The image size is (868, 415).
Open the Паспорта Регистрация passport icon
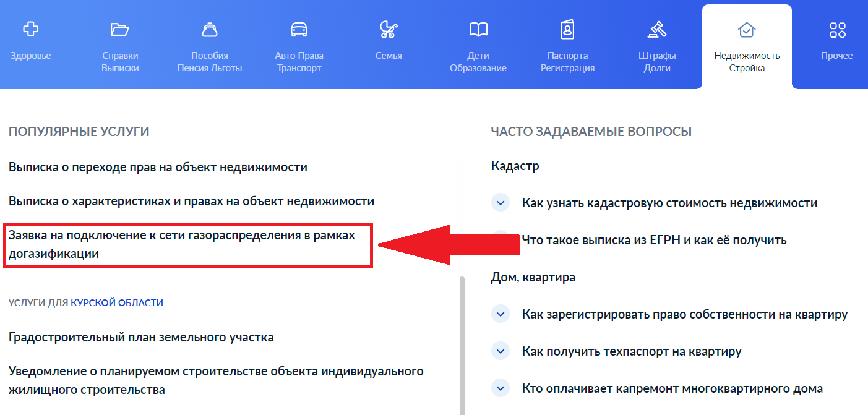pyautogui.click(x=567, y=29)
